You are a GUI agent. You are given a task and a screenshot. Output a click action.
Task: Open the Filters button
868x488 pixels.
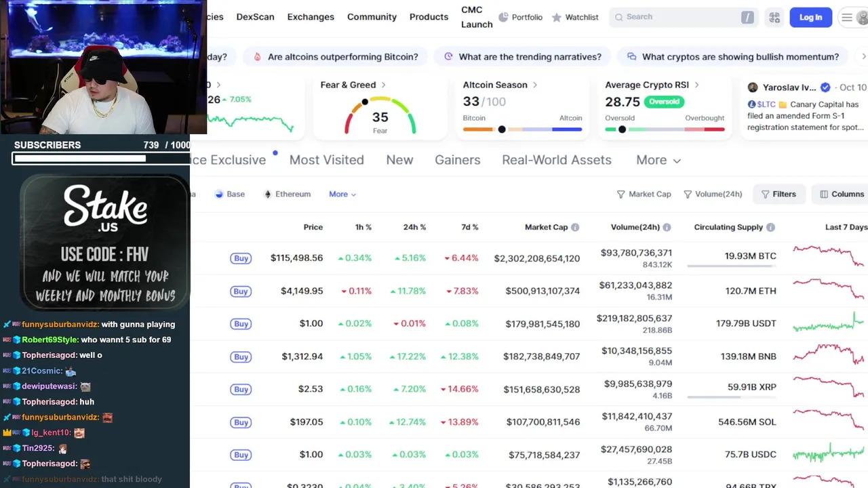(x=778, y=195)
